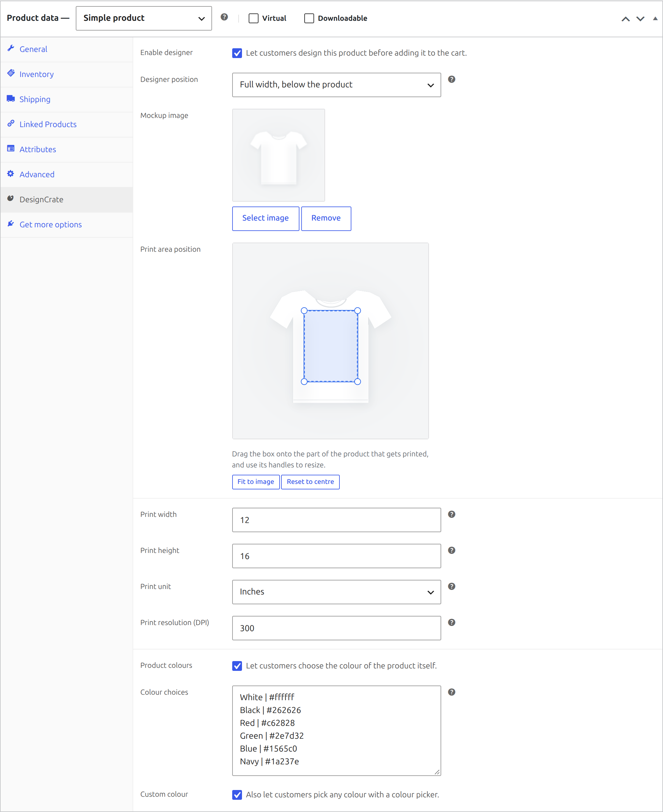Click the print area top-left resize handle
The height and width of the screenshot is (812, 663).
coord(304,311)
